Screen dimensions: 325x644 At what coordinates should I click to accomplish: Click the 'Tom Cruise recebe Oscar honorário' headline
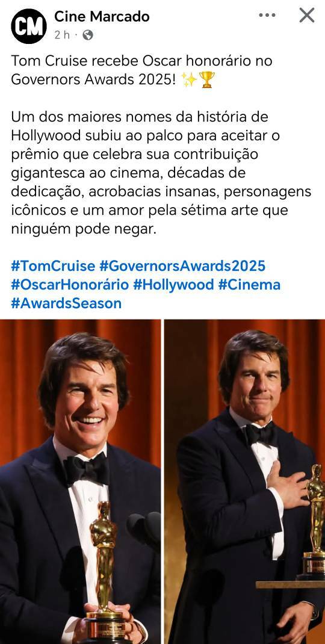pos(142,70)
